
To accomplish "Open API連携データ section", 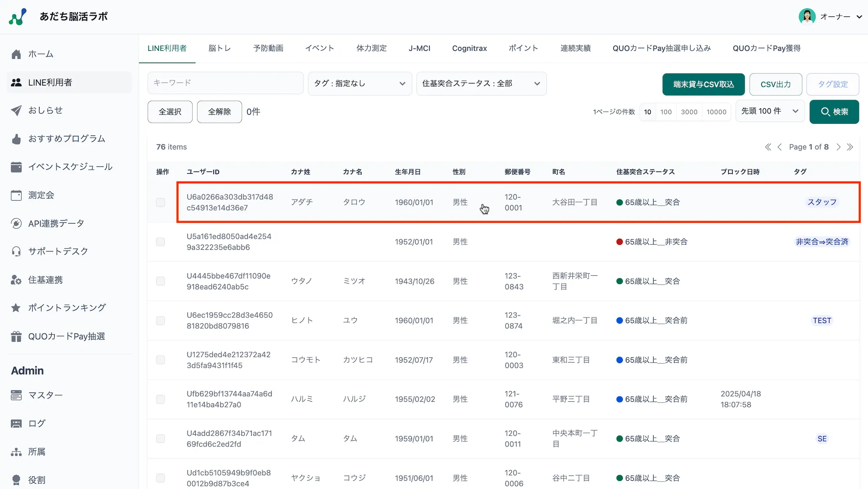I will (56, 223).
